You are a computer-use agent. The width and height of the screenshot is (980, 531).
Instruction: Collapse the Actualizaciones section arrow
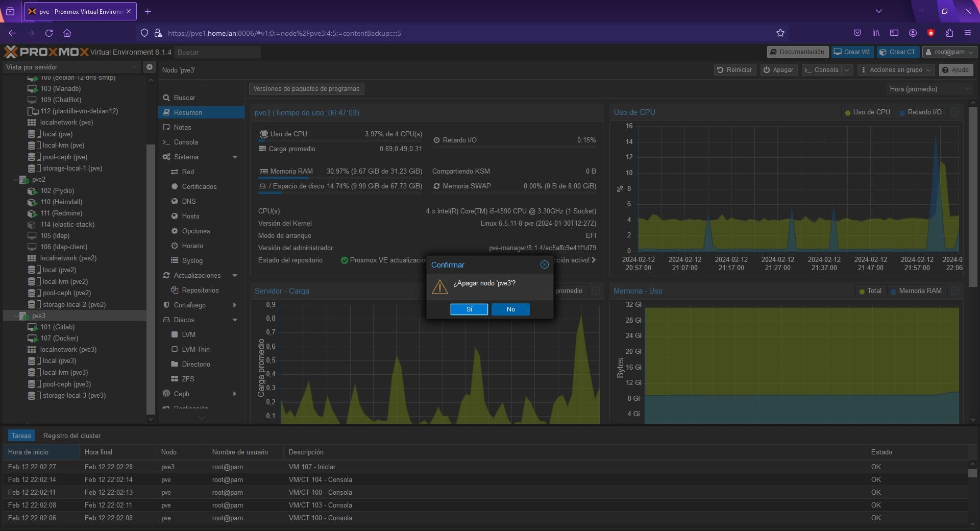coord(235,275)
